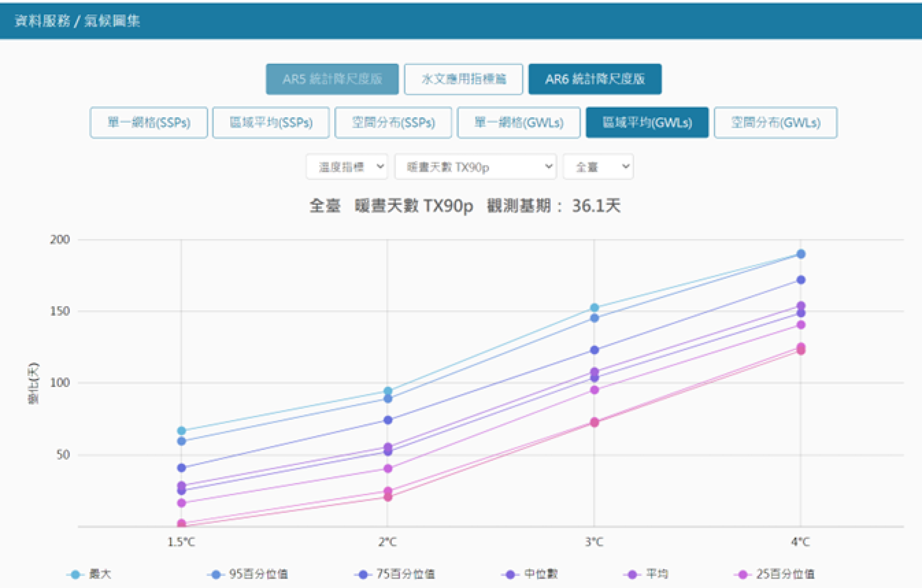Click 空間分布(GWLs) button
Screen dimensions: 922x588
click(x=775, y=123)
